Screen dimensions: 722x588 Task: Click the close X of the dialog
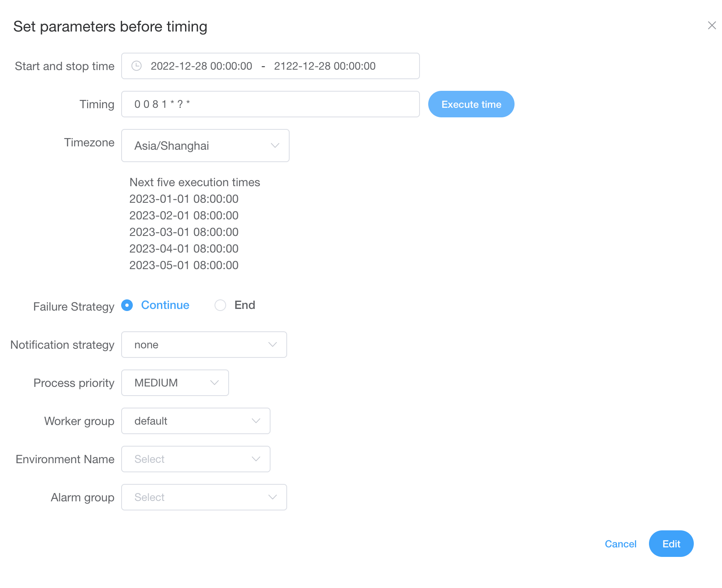(x=712, y=25)
